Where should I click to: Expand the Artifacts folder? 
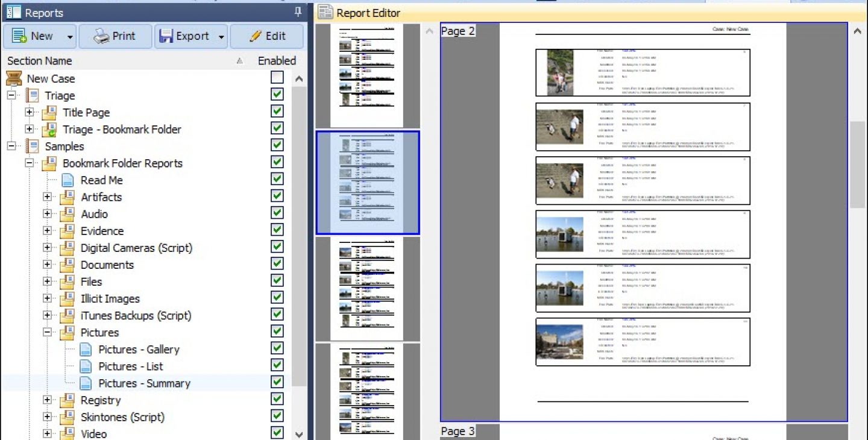coord(47,196)
